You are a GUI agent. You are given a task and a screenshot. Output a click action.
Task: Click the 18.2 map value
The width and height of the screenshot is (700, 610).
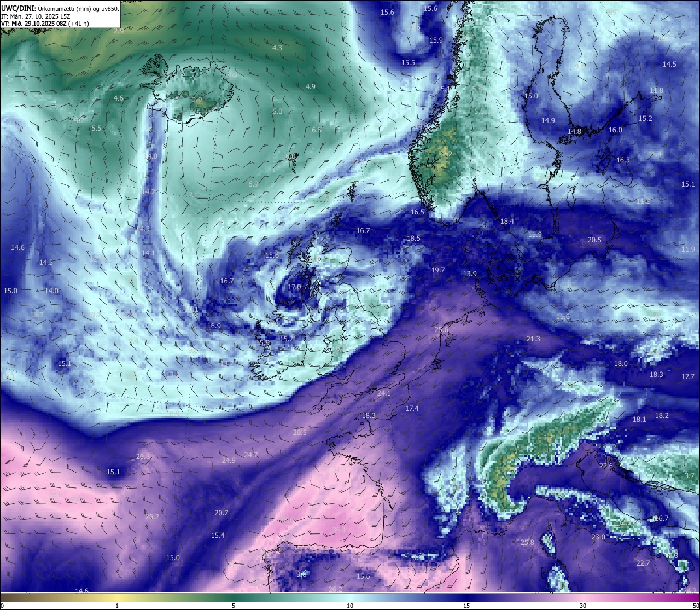click(662, 415)
